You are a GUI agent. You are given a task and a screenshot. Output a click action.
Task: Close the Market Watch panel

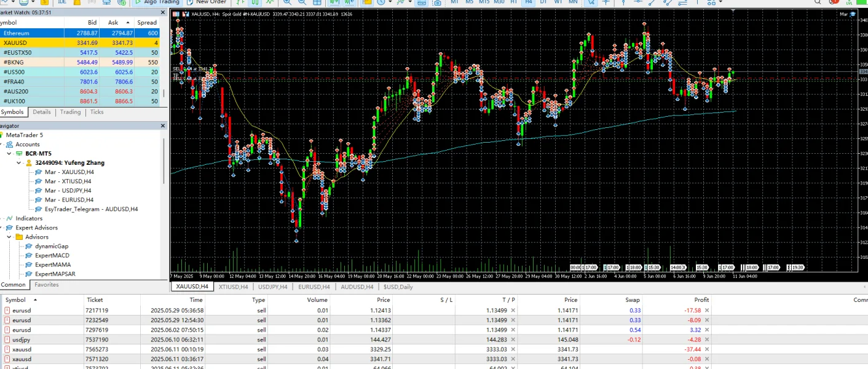tap(163, 12)
